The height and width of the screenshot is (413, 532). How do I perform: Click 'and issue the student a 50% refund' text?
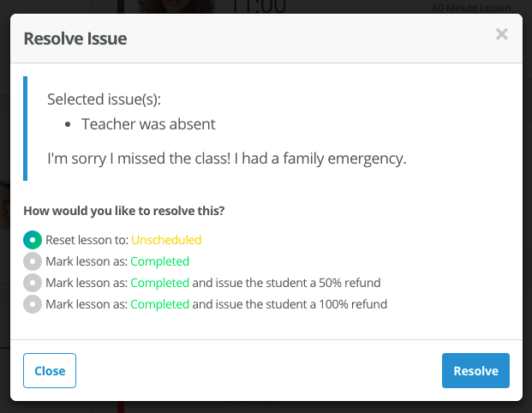[286, 283]
